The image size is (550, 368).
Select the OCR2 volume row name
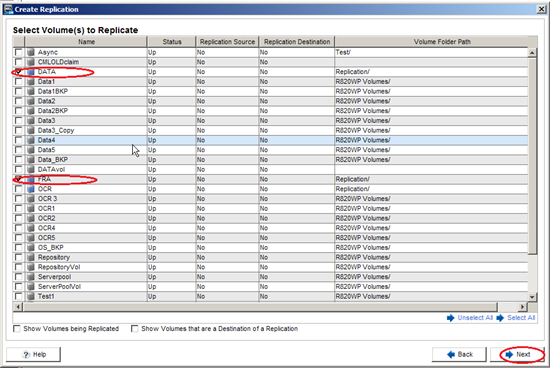[46, 218]
